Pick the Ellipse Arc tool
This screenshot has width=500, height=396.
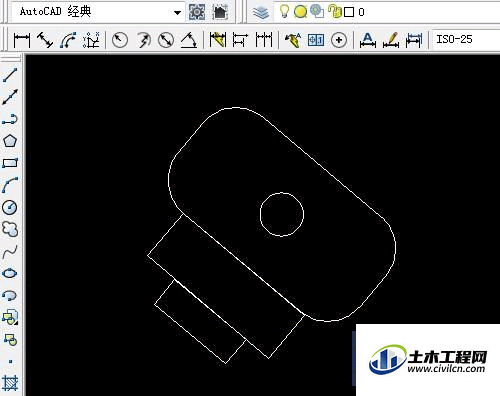coord(10,295)
